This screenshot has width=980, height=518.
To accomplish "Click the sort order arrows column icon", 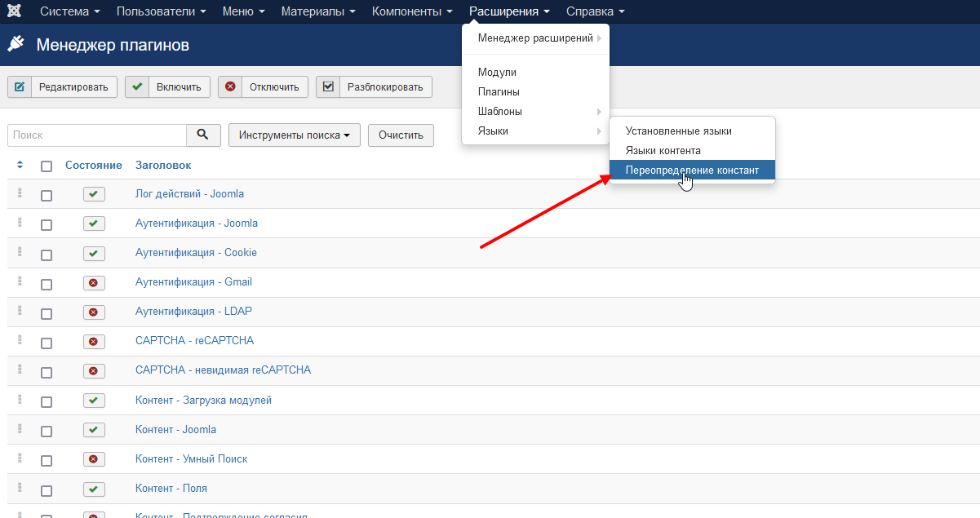I will pos(20,166).
